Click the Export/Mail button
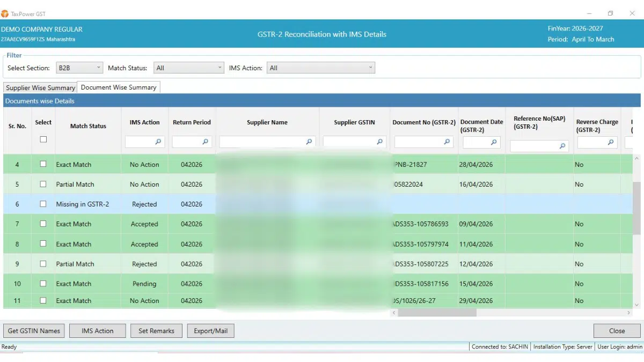Image resolution: width=644 pixels, height=362 pixels. [211, 331]
